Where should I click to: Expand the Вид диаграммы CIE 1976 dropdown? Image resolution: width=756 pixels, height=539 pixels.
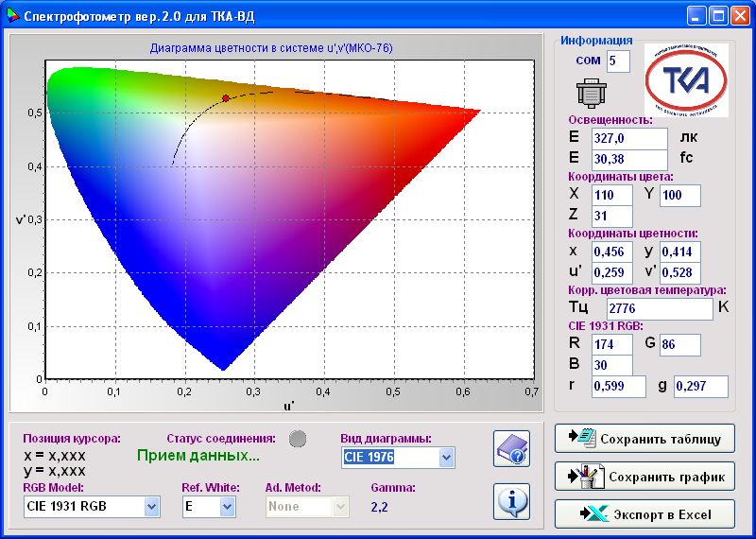tap(446, 458)
